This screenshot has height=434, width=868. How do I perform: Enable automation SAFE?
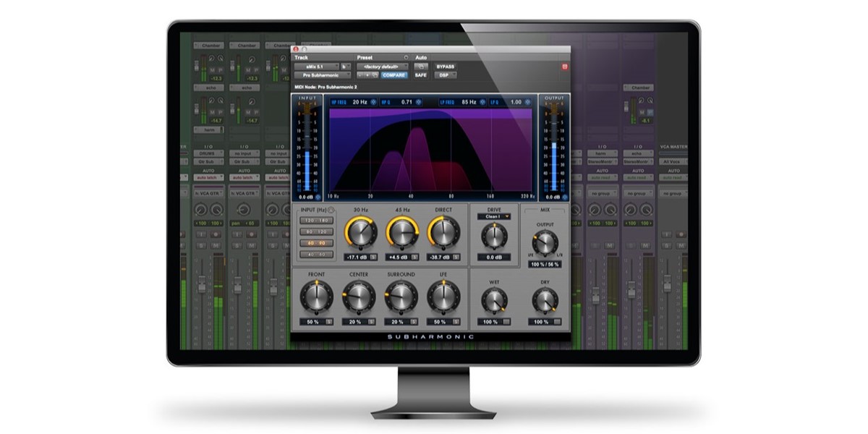coord(421,75)
